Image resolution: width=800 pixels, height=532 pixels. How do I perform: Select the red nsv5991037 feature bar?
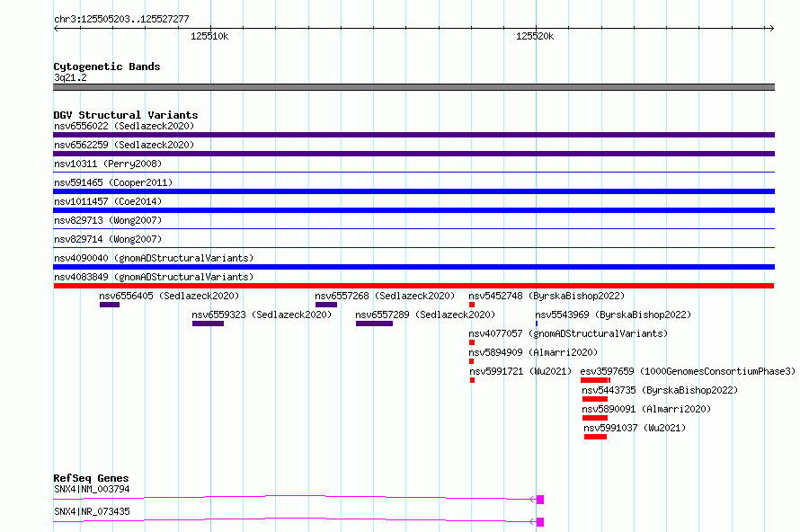point(595,437)
